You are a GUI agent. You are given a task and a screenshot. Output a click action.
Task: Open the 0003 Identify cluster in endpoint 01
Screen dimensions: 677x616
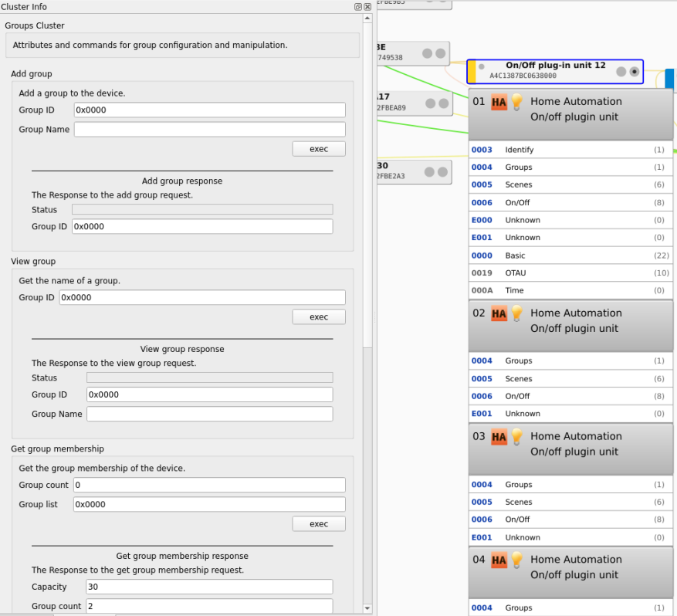570,150
